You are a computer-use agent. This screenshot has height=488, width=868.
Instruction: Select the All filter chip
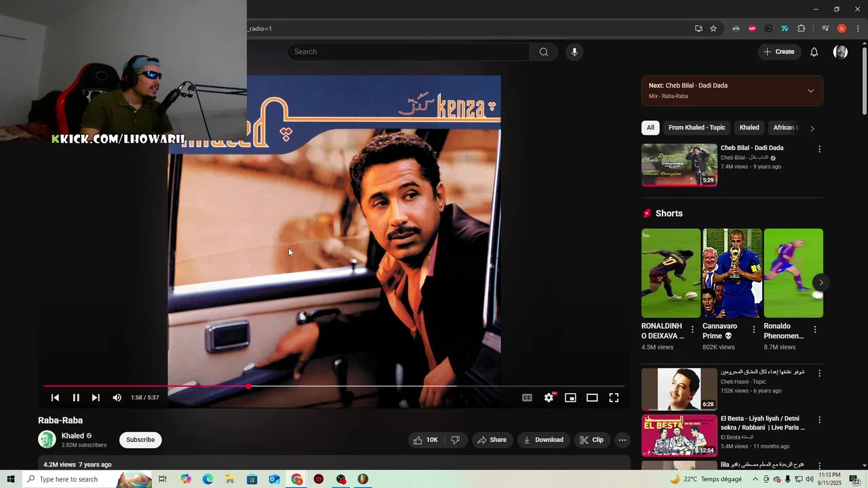[x=650, y=127]
